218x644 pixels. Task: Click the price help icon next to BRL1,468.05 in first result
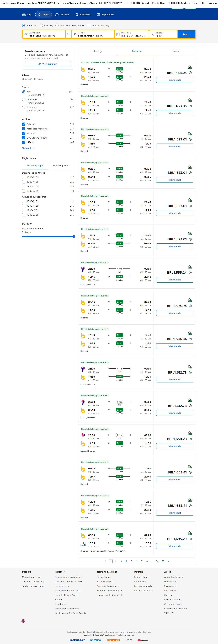190,73
